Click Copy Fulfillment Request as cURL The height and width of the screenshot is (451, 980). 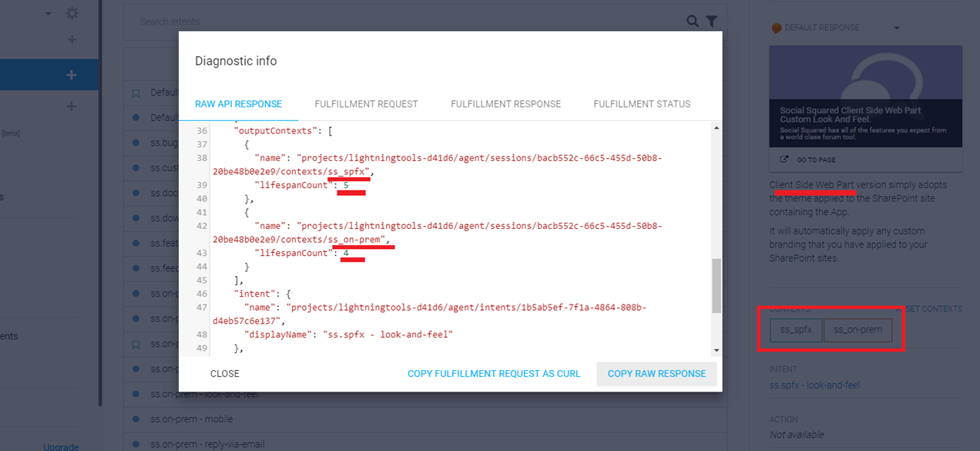pos(494,374)
